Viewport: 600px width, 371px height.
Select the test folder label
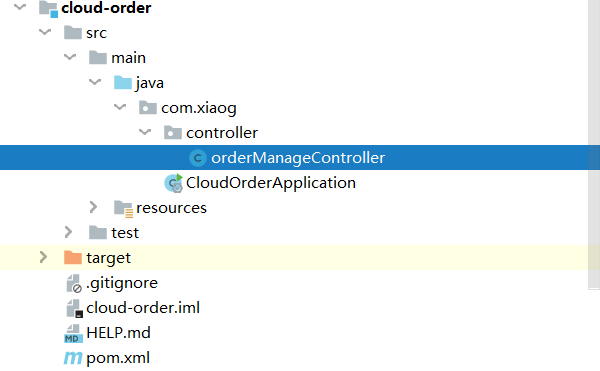[x=125, y=233]
